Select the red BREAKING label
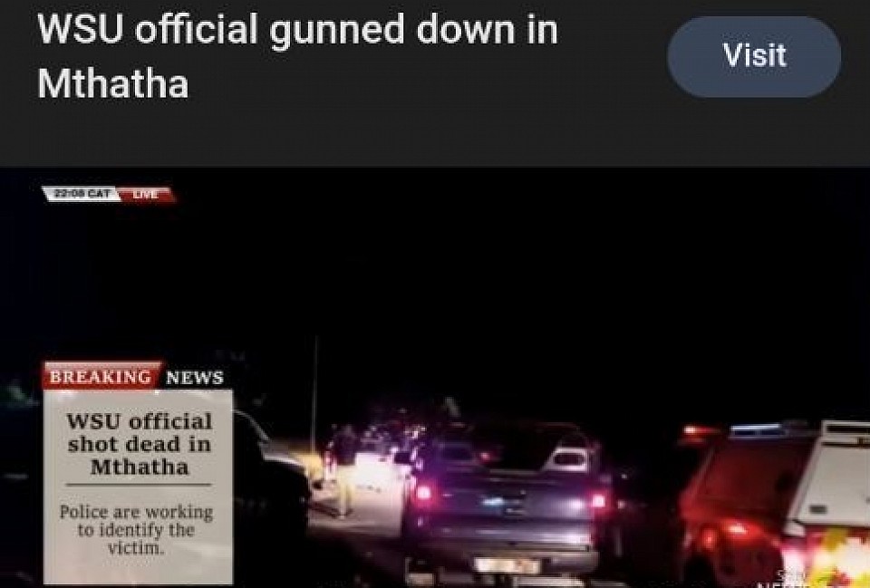Viewport: 870px width, 588px height. [x=101, y=377]
